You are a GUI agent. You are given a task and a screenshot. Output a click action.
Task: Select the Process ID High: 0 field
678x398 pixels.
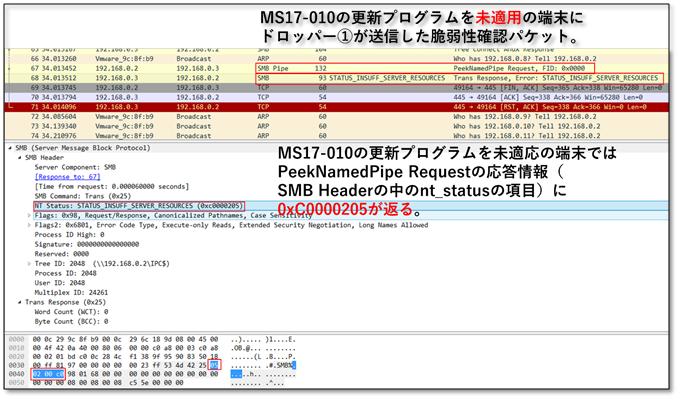tap(69, 234)
